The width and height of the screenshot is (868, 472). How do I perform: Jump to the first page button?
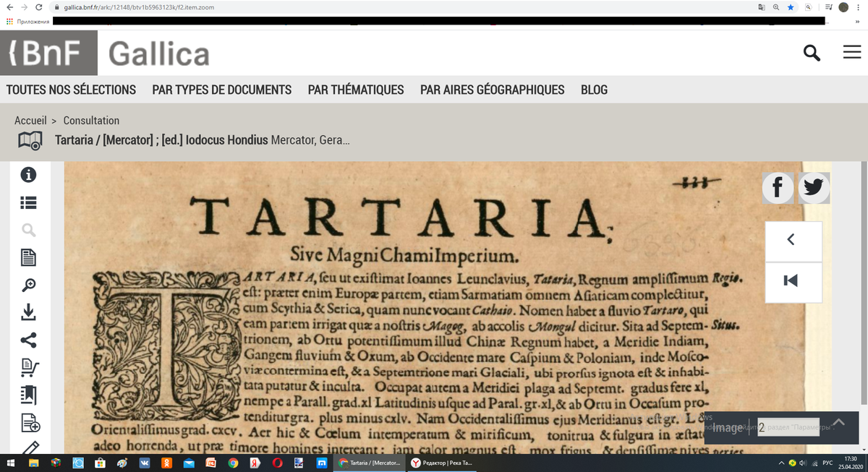(x=793, y=281)
